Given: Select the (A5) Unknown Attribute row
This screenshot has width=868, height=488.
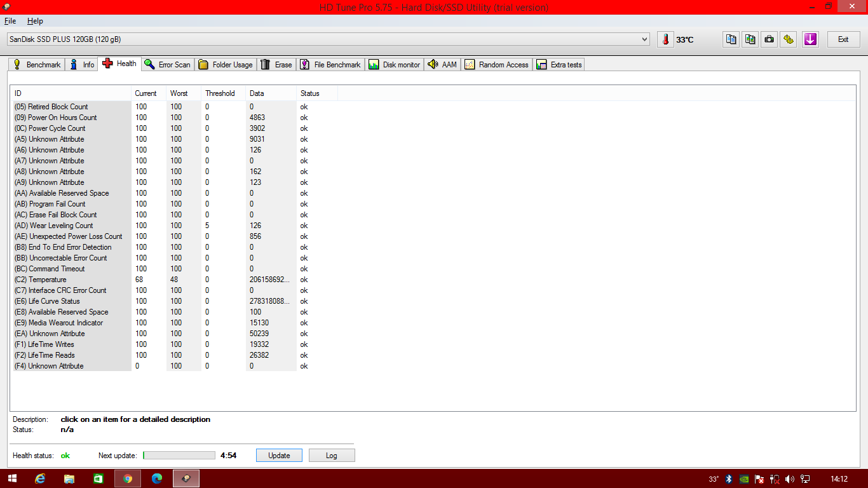Looking at the screenshot, I should (175, 139).
